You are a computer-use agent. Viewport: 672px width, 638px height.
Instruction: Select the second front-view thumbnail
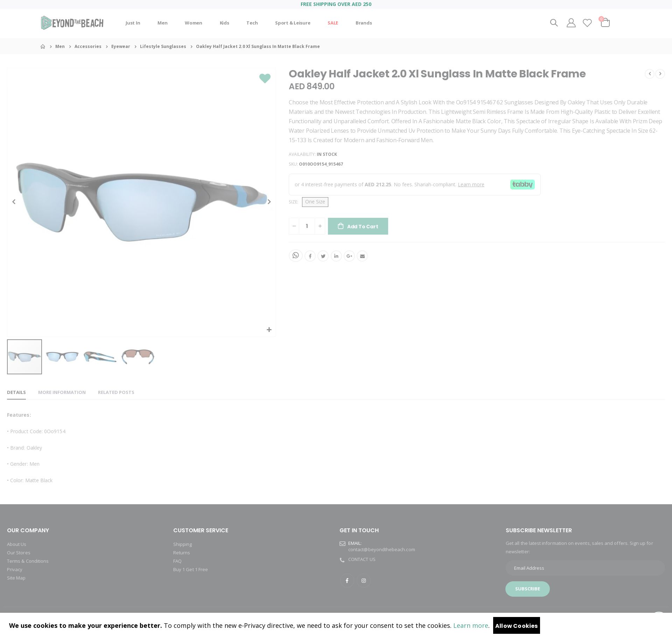62,357
